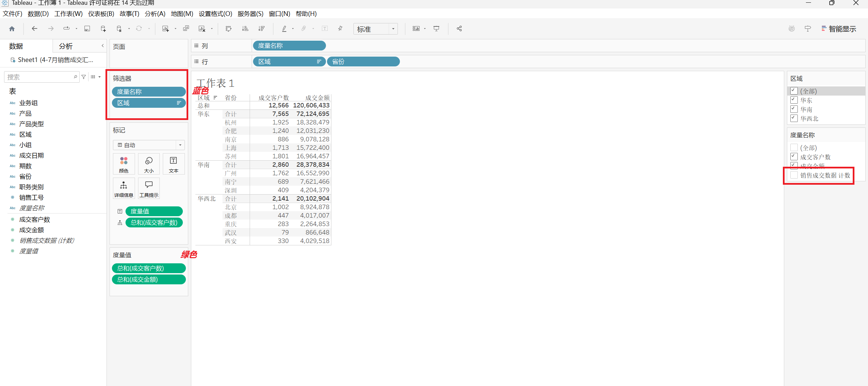This screenshot has height=386, width=868.
Task: Switch to the 分析 pane tab
Action: click(x=66, y=46)
